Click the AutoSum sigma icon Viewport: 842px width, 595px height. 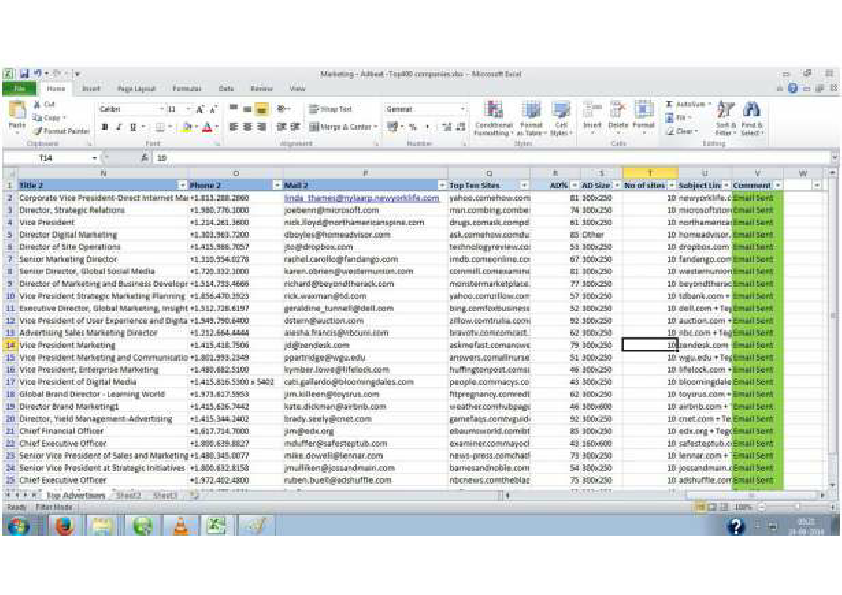(x=669, y=104)
